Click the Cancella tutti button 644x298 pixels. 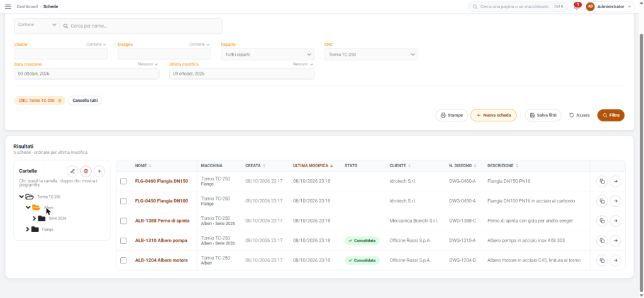[x=85, y=101]
